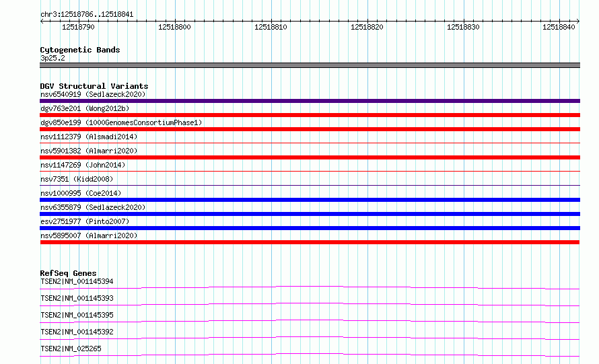
Task: Open variant dgv850e199 (1000GenomesConsortiumPhase1) label
Action: click(121, 122)
